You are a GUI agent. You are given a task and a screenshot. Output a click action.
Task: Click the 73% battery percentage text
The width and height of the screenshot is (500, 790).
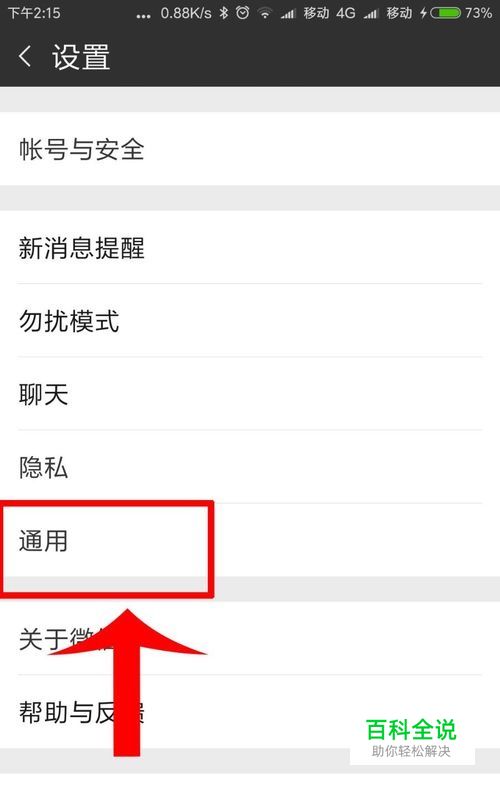point(478,13)
